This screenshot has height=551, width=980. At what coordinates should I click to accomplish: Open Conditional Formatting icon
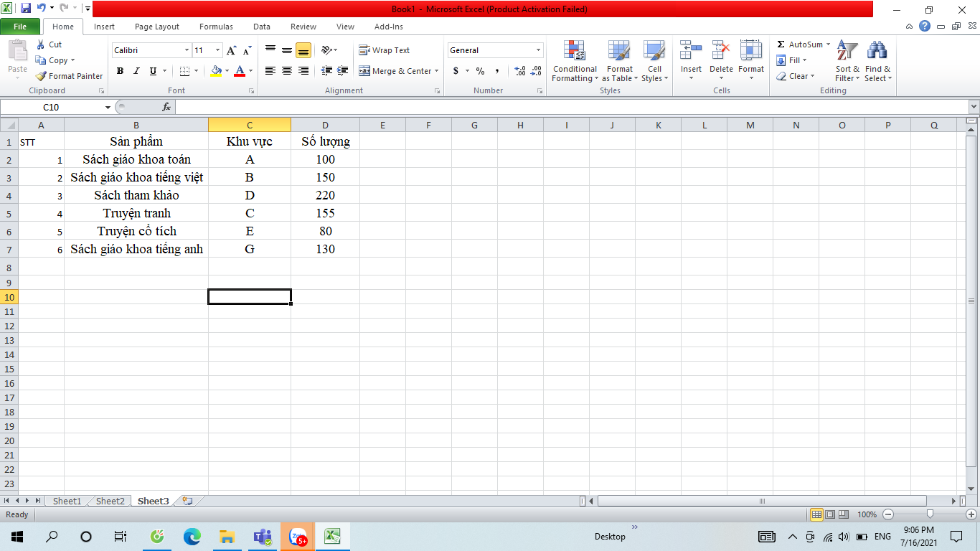coord(575,50)
